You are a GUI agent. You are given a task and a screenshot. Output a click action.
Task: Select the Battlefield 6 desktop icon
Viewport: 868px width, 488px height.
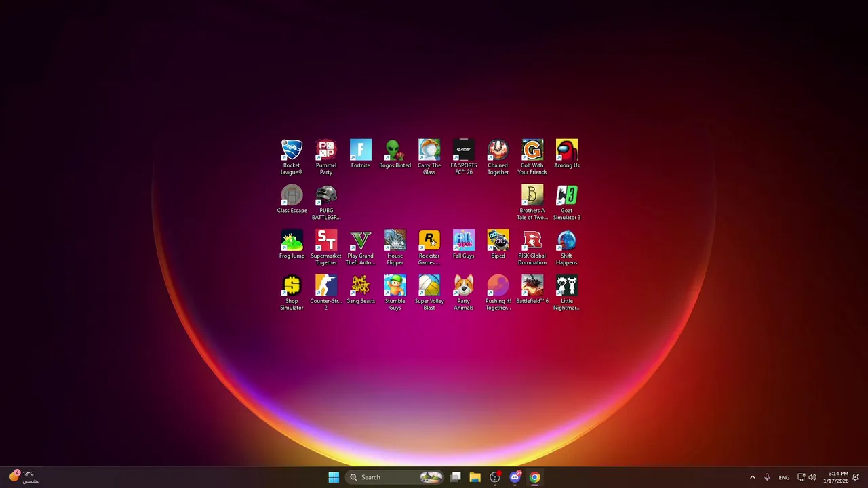[532, 290]
